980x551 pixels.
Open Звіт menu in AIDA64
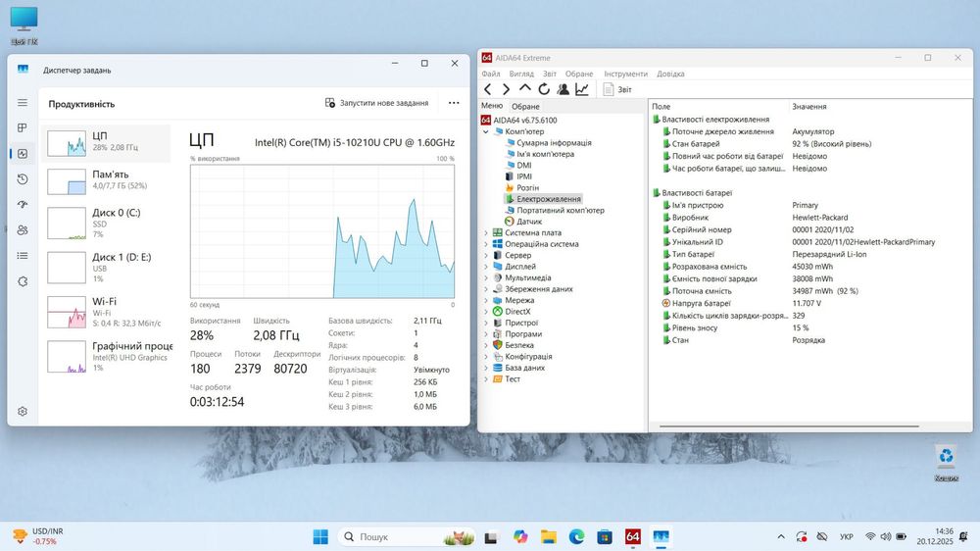coord(550,74)
